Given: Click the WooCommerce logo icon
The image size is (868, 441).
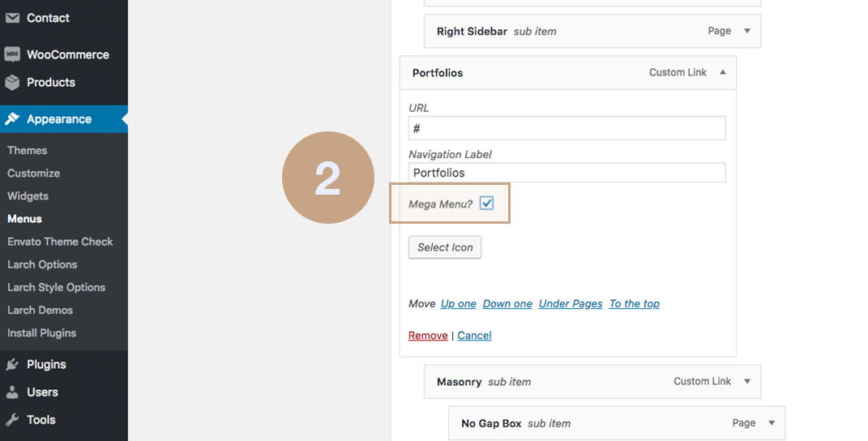Looking at the screenshot, I should 12,54.
